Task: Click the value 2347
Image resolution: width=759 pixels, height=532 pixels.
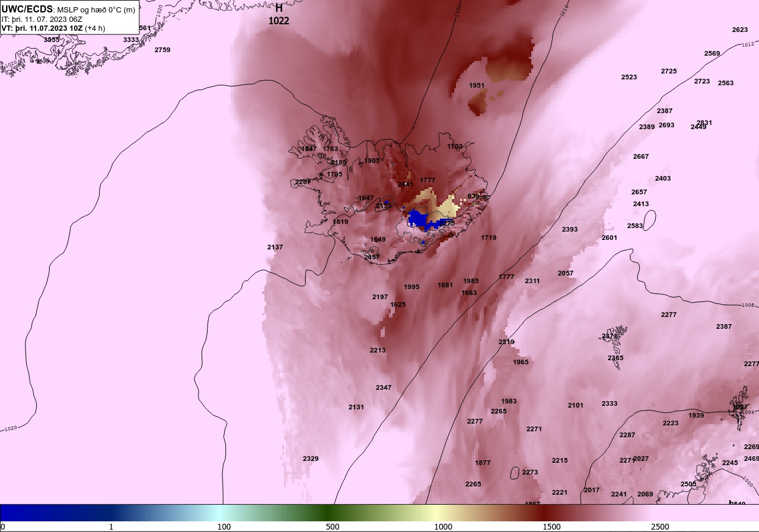Action: point(384,387)
